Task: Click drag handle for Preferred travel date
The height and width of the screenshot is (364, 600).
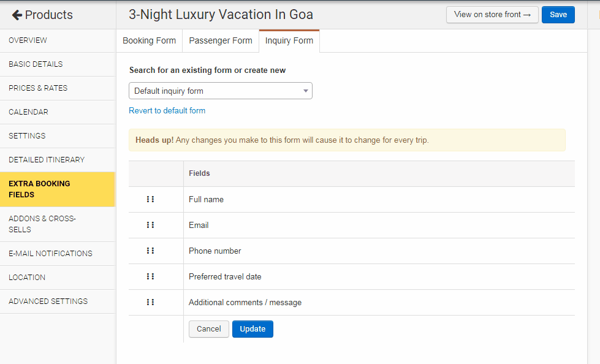Action: point(150,276)
